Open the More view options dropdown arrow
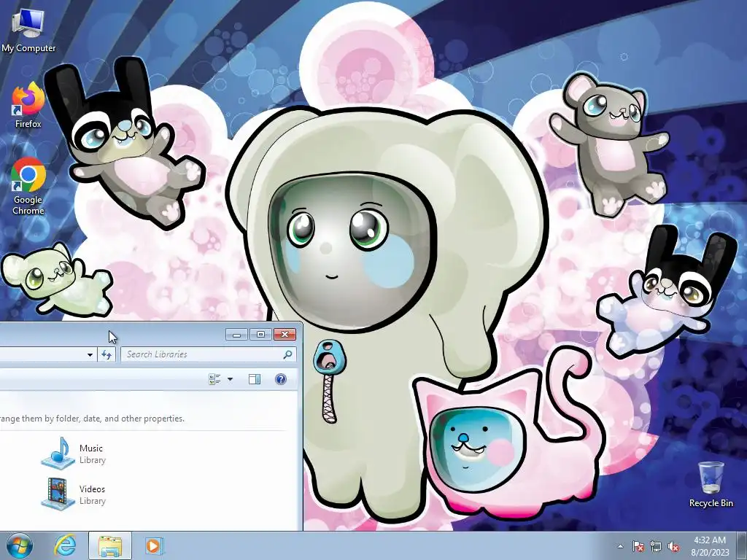The image size is (747, 560). [230, 379]
